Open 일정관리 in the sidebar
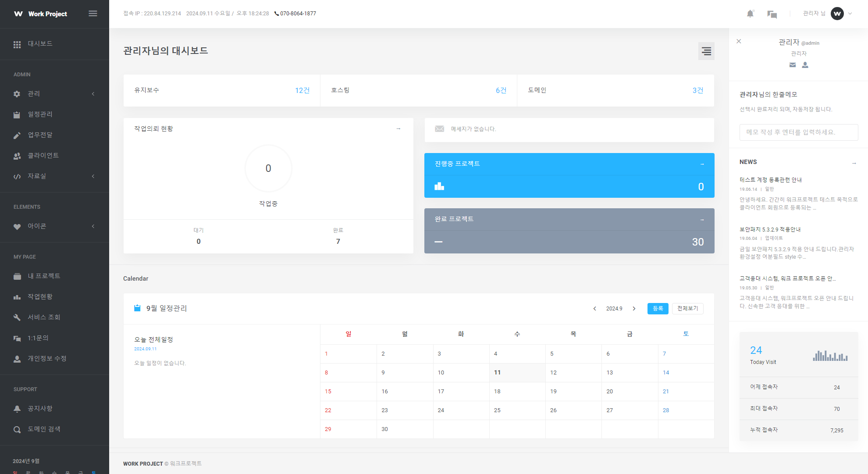Viewport: 868px width, 474px height. 40,114
